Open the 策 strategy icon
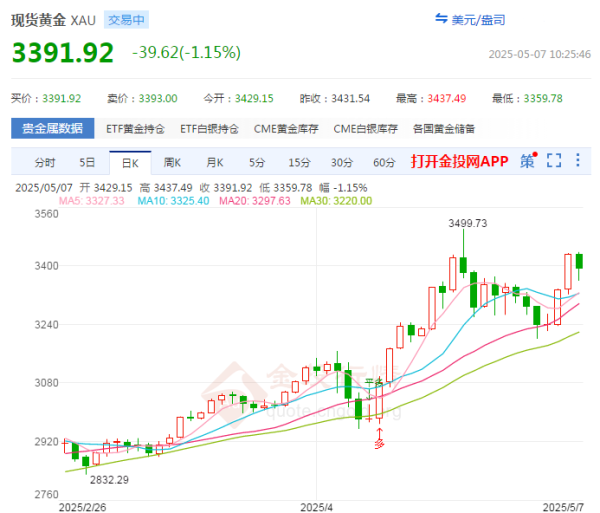Screen dimensions: 600x513 [528, 161]
